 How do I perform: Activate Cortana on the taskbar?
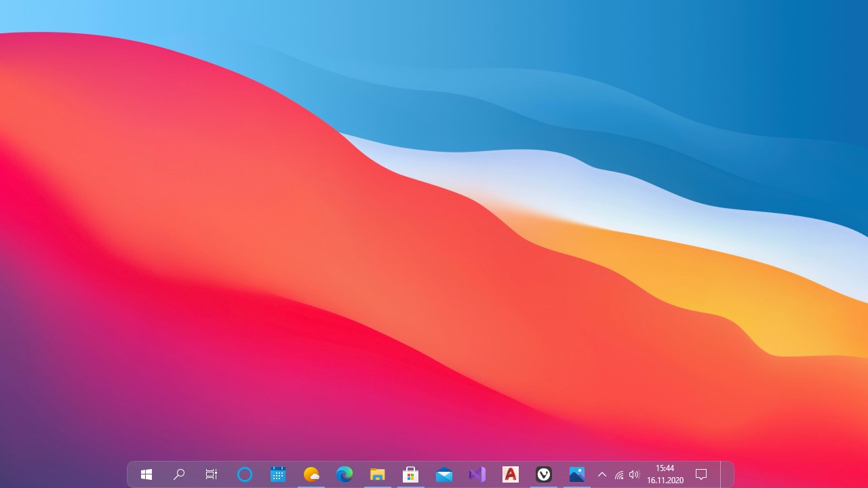(245, 474)
